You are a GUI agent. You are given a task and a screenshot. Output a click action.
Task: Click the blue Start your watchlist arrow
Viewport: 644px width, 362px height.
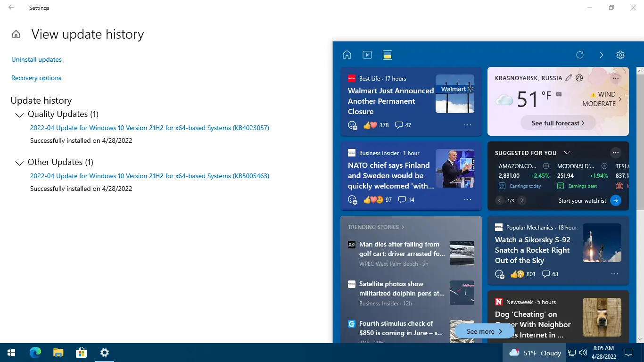(x=615, y=200)
